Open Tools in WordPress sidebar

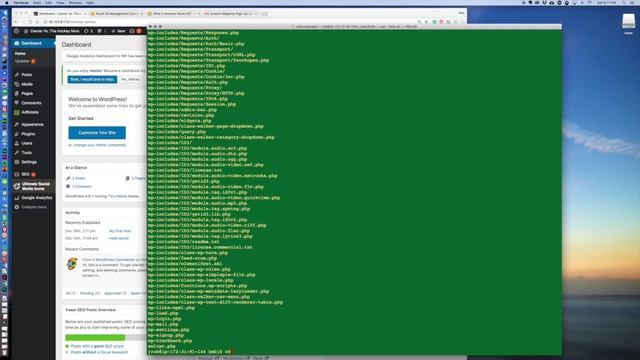(27, 153)
